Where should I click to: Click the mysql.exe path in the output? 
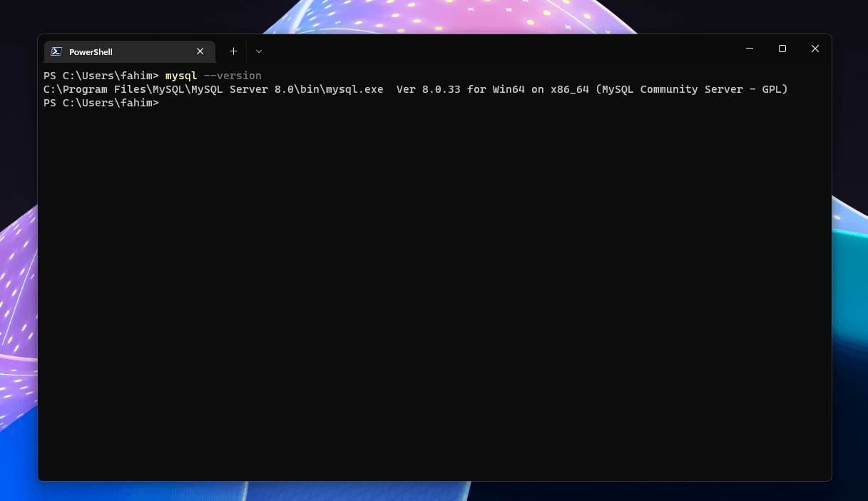point(213,89)
